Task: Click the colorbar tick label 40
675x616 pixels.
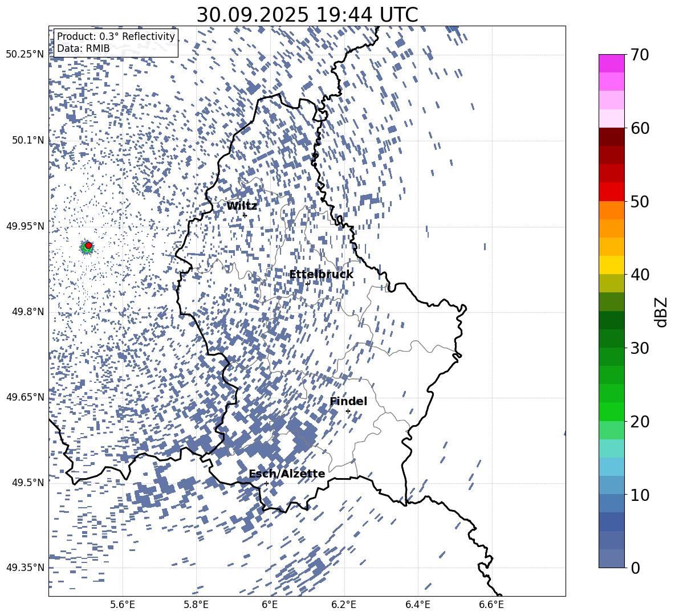Action: 640,275
